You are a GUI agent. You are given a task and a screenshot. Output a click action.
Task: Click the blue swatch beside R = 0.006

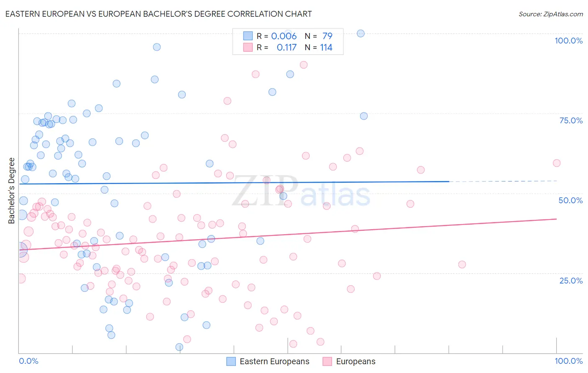pos(248,36)
